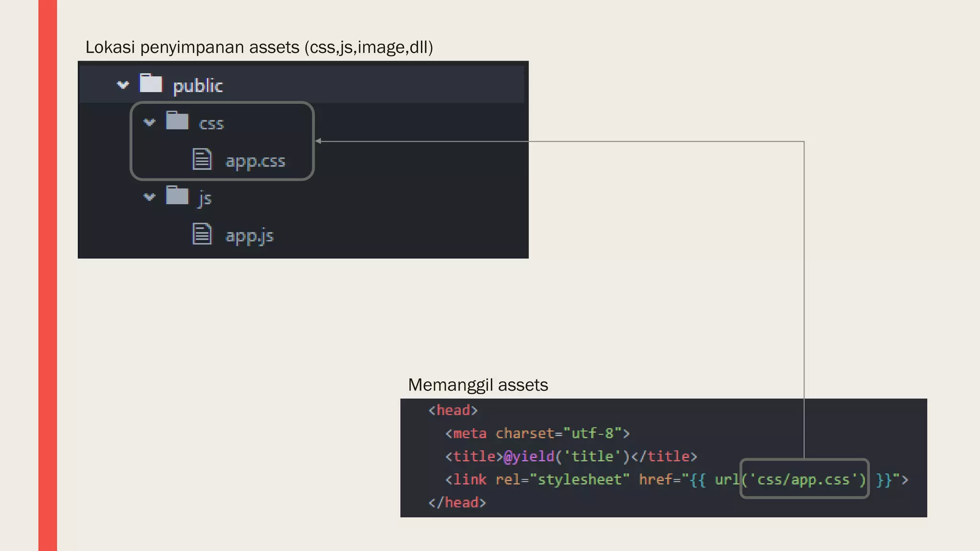Click the heading 'Lokasi penyimpanan assets'
The image size is (980, 551).
pos(192,47)
